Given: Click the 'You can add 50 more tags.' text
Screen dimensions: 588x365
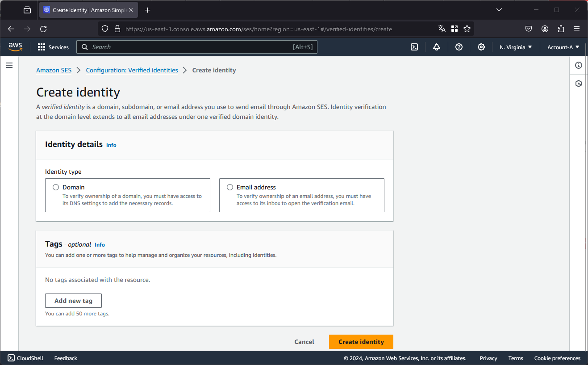Looking at the screenshot, I should click(77, 314).
